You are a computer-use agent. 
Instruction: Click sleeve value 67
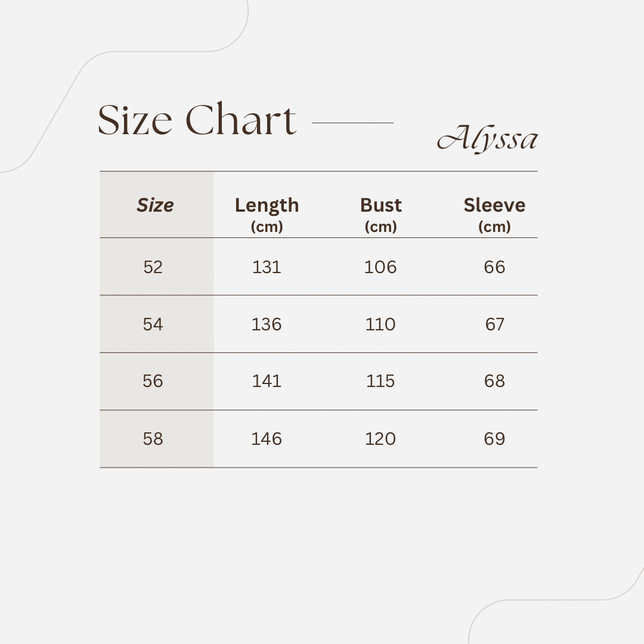pyautogui.click(x=494, y=324)
